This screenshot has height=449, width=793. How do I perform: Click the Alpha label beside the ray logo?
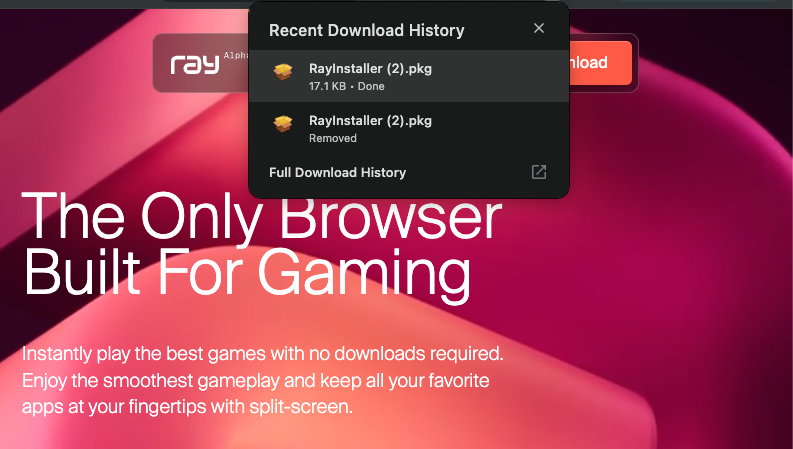[x=236, y=55]
